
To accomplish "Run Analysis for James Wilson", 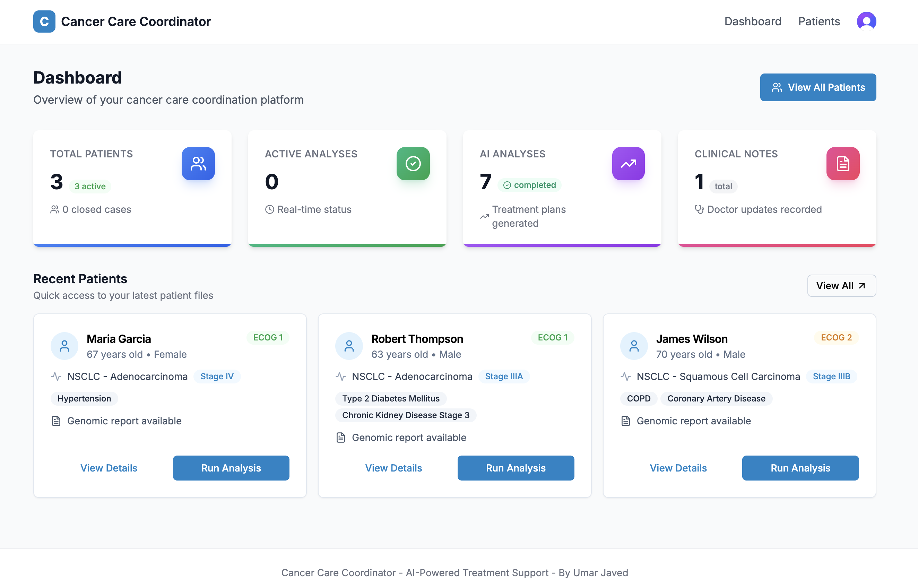I will (800, 468).
